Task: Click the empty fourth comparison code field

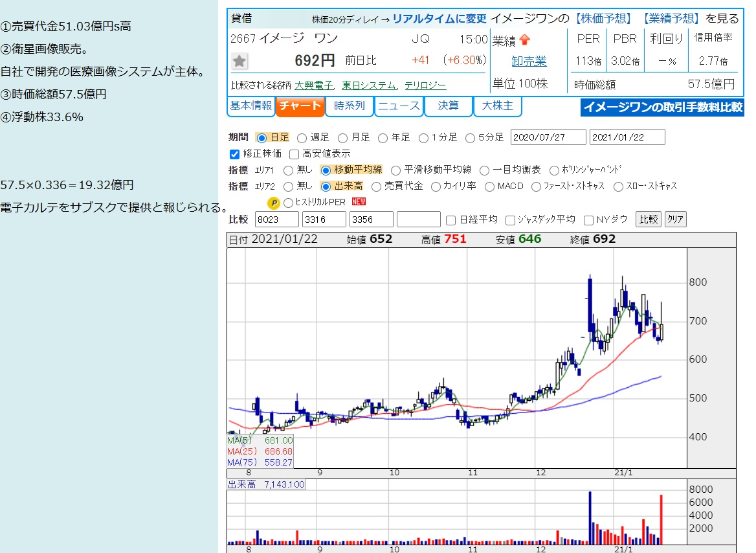Action: [x=419, y=220]
